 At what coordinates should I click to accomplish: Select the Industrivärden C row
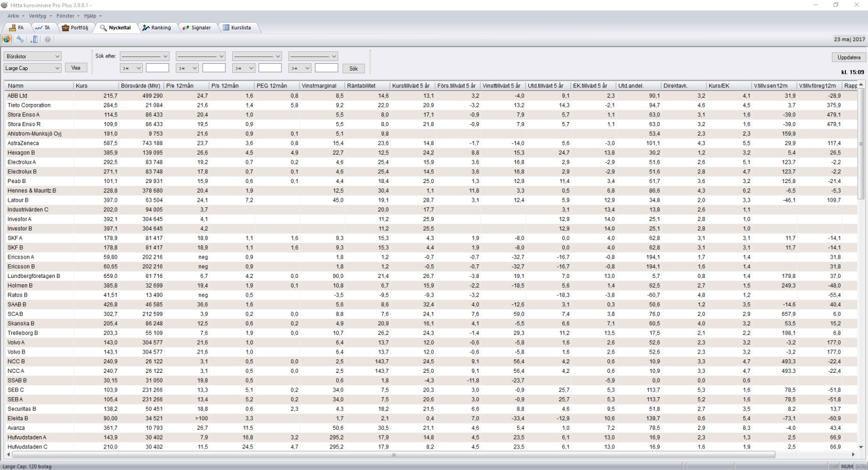point(431,210)
